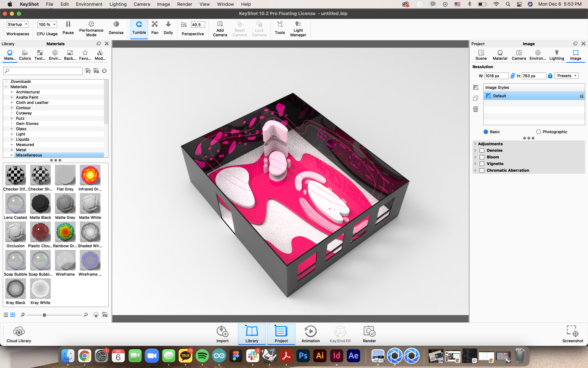
Task: Open the Lighting menu in menu bar
Action: point(118,4)
